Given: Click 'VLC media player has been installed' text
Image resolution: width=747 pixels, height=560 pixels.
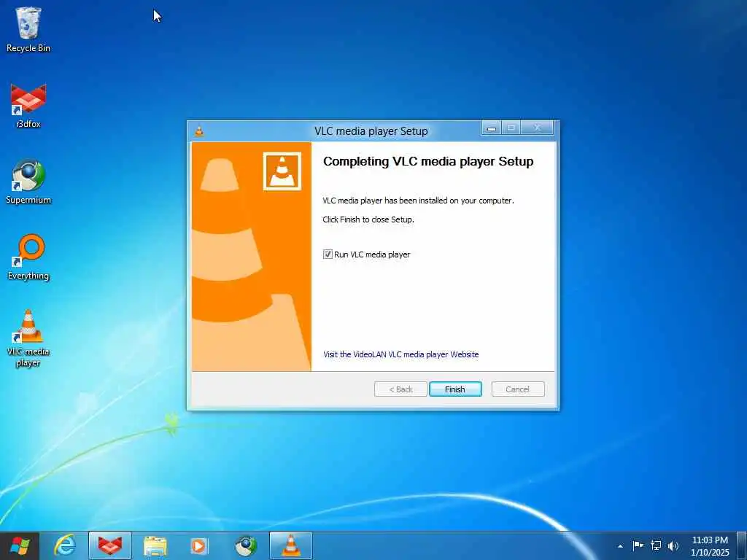Looking at the screenshot, I should click(x=418, y=201).
